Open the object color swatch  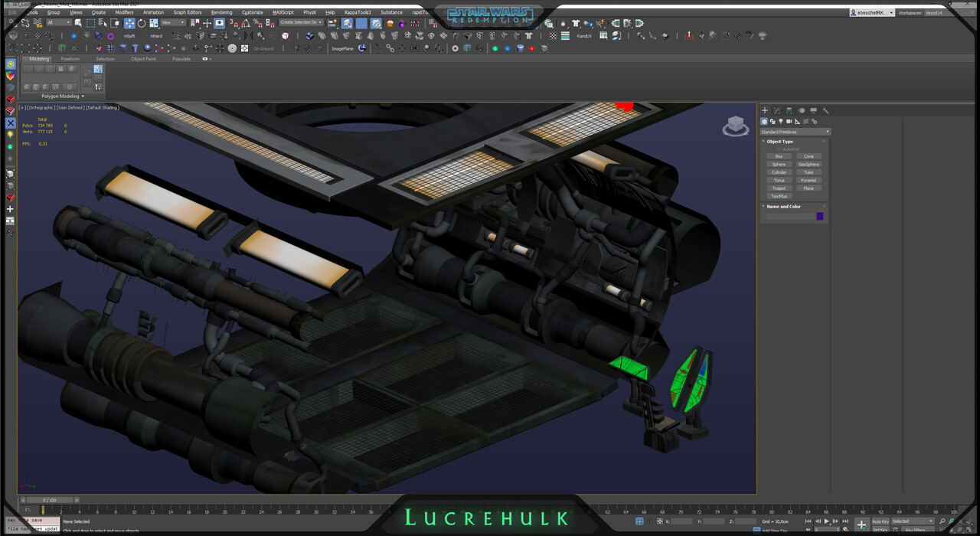tap(820, 217)
